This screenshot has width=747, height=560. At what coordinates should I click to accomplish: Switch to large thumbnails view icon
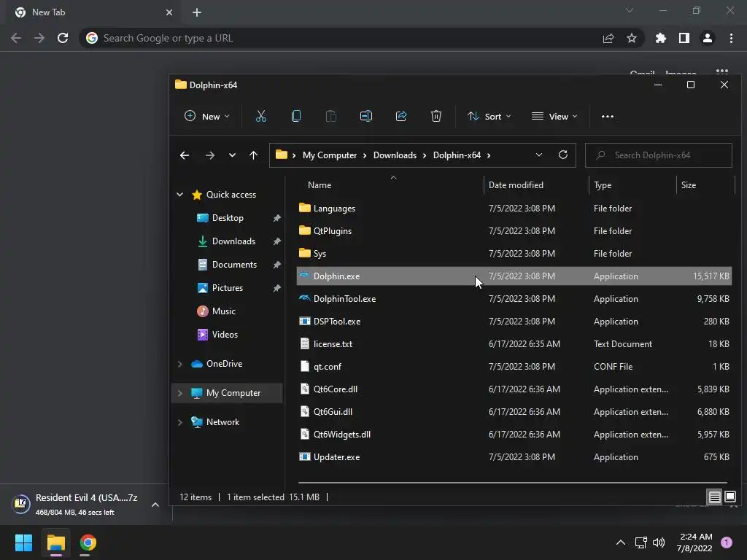pyautogui.click(x=729, y=497)
